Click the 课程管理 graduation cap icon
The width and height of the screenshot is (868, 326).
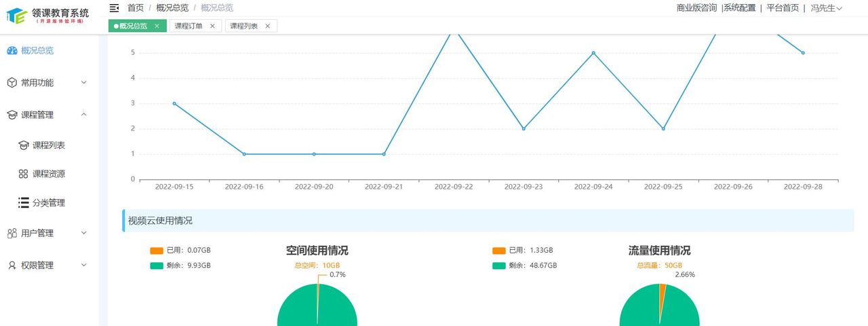click(x=12, y=115)
